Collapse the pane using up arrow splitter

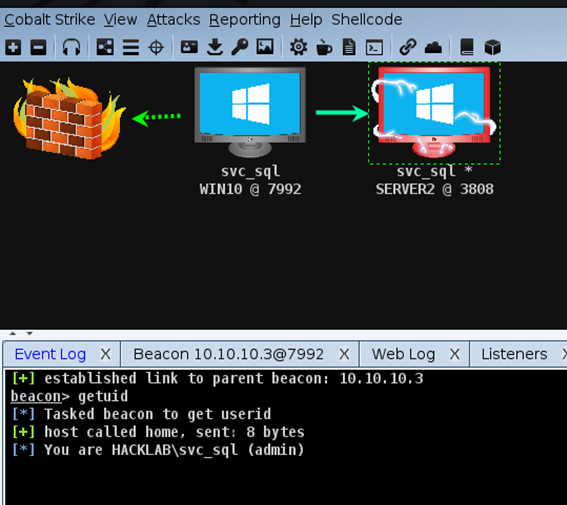pyautogui.click(x=13, y=333)
